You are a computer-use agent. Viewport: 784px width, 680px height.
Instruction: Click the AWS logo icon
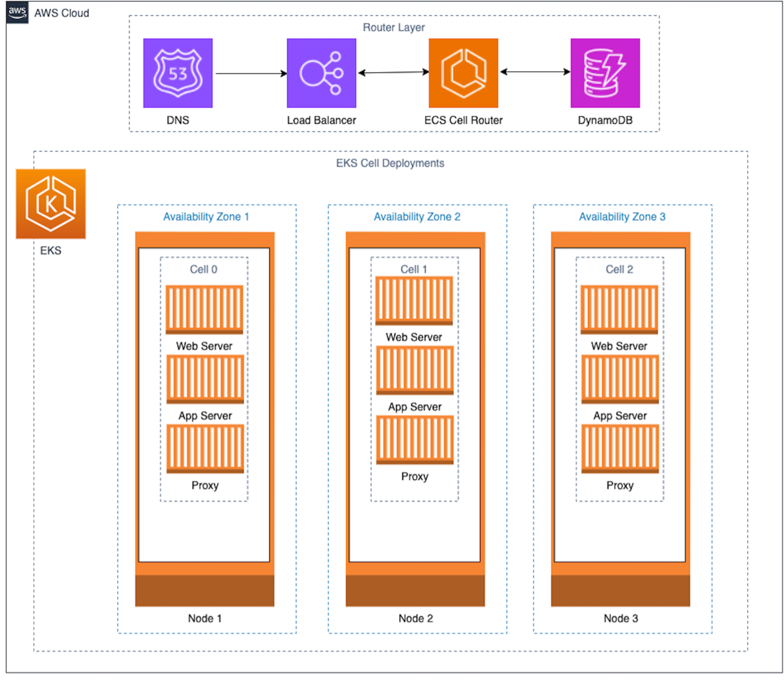(17, 12)
